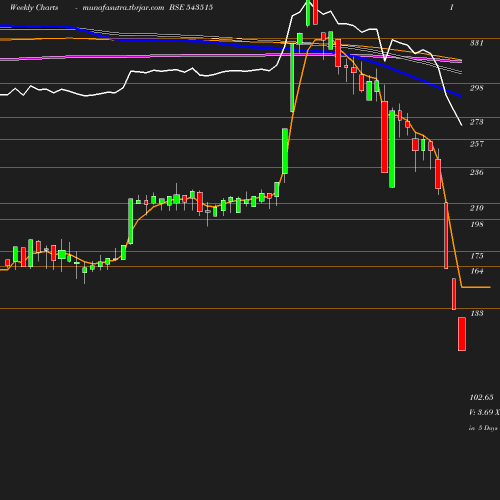Viewport: 500px width, 500px height.
Task: Click the 'in 5 Days' text
Action: pyautogui.click(x=483, y=428)
